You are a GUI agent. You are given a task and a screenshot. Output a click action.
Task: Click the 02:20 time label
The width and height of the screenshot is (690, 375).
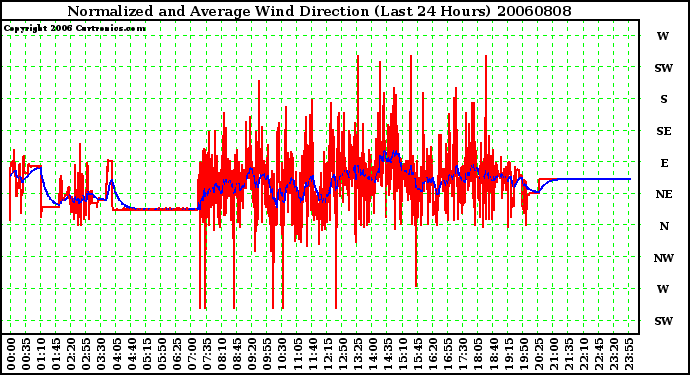(71, 354)
